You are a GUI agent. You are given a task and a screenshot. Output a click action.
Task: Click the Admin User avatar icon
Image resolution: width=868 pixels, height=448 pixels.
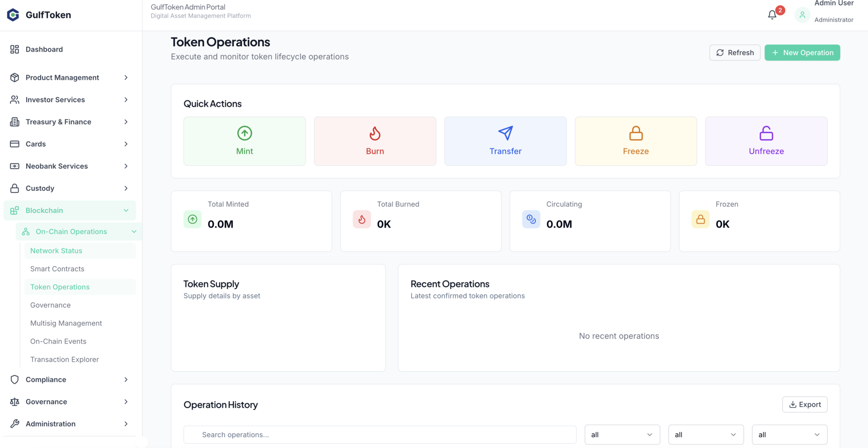tap(802, 14)
